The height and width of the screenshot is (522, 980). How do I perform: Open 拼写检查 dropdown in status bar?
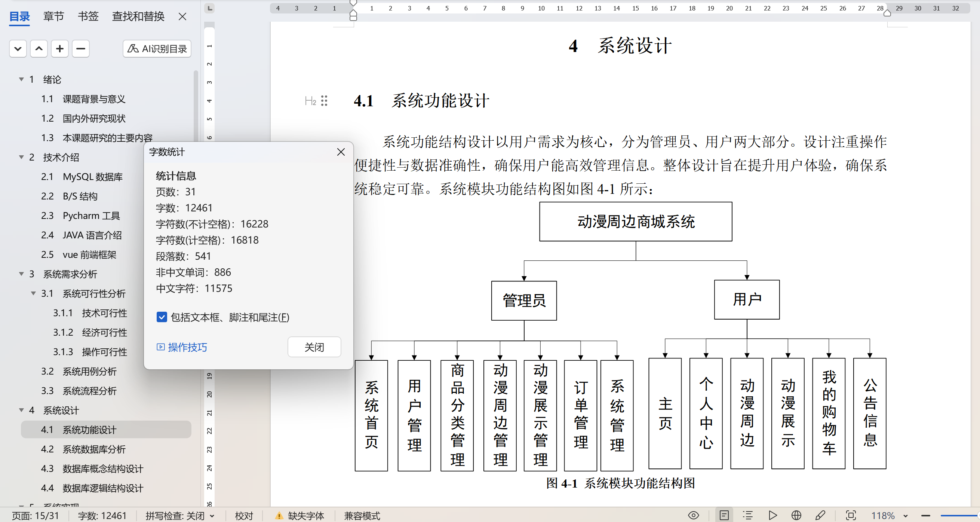pyautogui.click(x=212, y=516)
